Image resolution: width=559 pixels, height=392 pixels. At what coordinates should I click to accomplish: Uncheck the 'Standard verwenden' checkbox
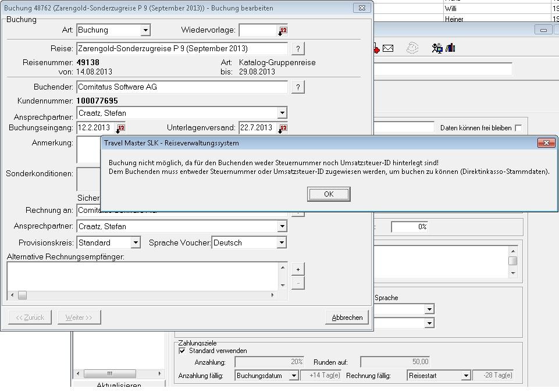(x=182, y=351)
